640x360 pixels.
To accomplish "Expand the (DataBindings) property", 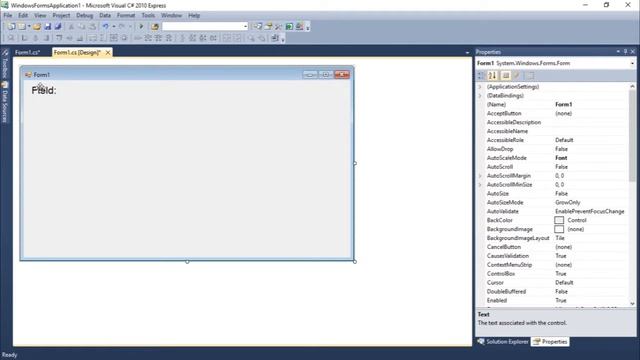I will click(x=480, y=96).
